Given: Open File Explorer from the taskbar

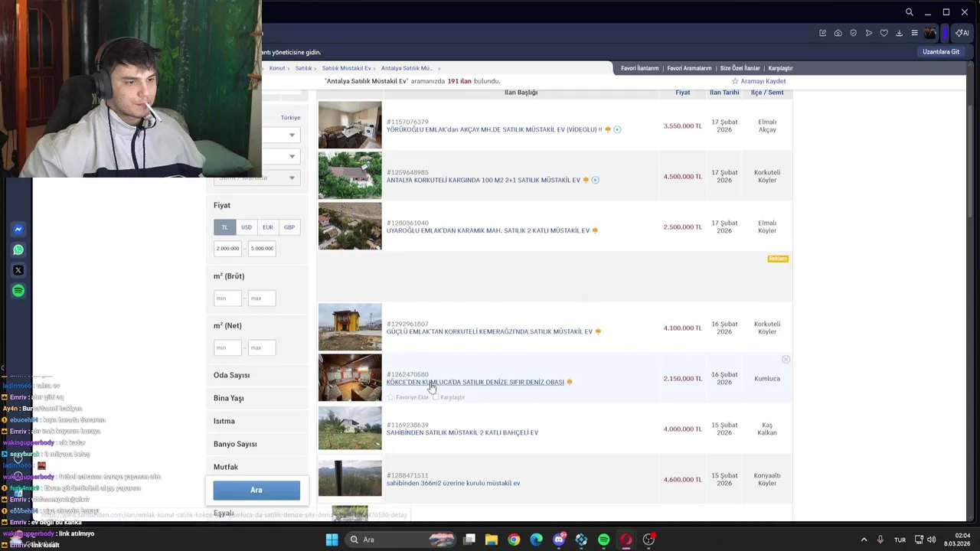Looking at the screenshot, I should click(492, 540).
